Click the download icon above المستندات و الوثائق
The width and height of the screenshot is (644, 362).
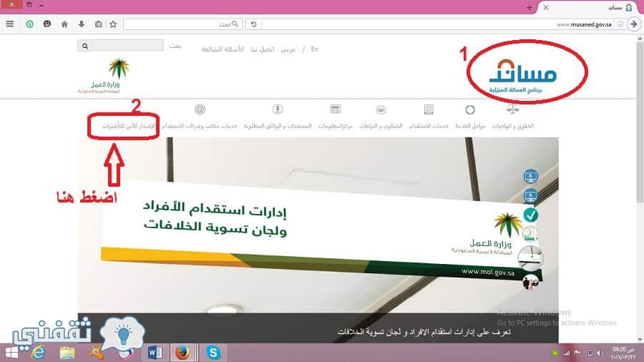(278, 109)
